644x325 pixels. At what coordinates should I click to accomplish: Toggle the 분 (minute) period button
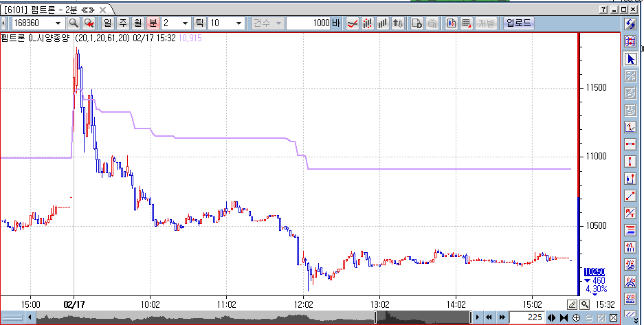[x=153, y=23]
